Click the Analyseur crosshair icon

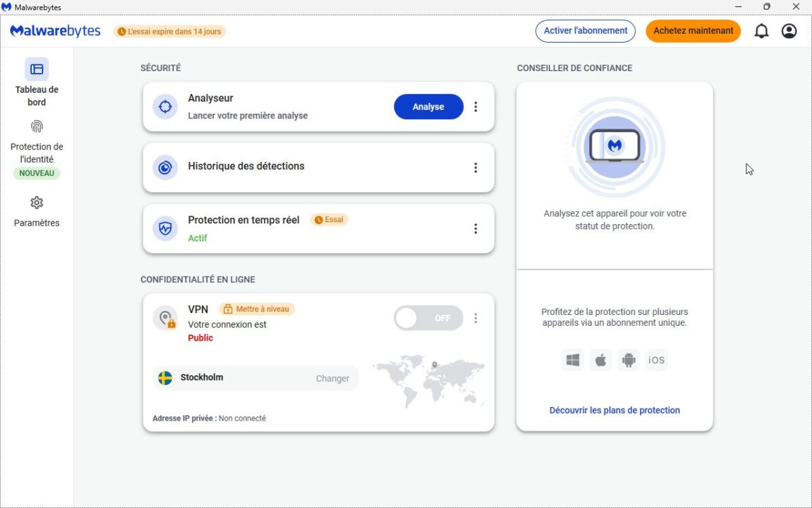[x=164, y=107]
